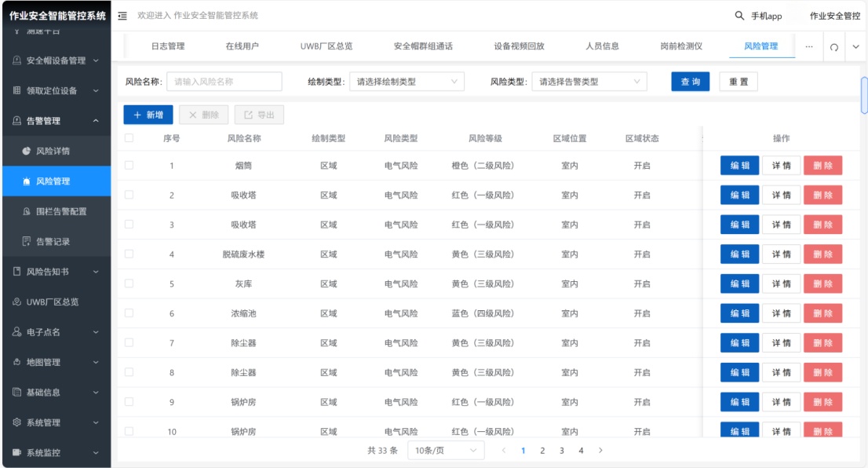The height and width of the screenshot is (468, 868).
Task: Select the checkbox for row 4 脱硫废水楼
Action: click(129, 254)
